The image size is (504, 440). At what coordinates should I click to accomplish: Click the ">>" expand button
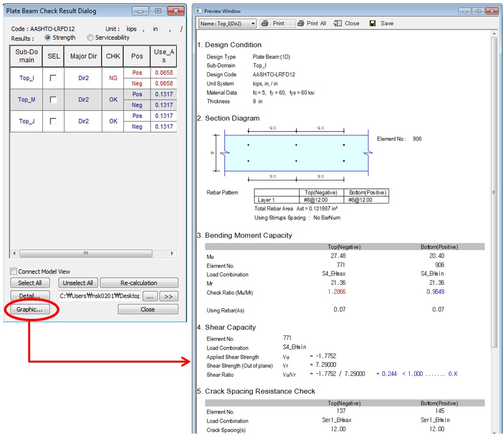click(x=168, y=296)
